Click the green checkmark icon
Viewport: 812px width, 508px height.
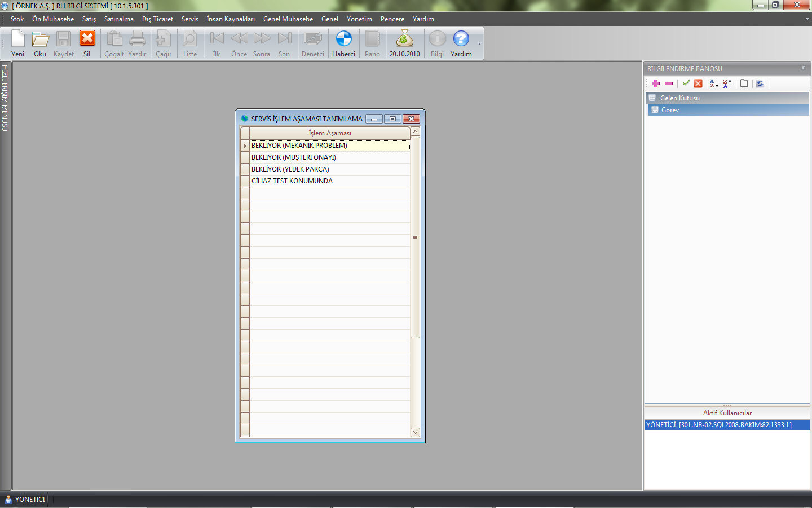[x=686, y=84]
